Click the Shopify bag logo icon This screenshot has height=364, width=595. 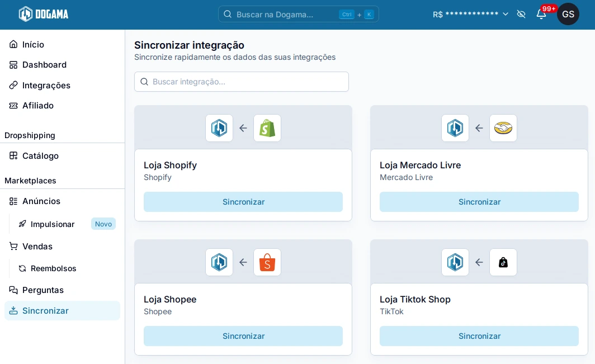pyautogui.click(x=267, y=128)
